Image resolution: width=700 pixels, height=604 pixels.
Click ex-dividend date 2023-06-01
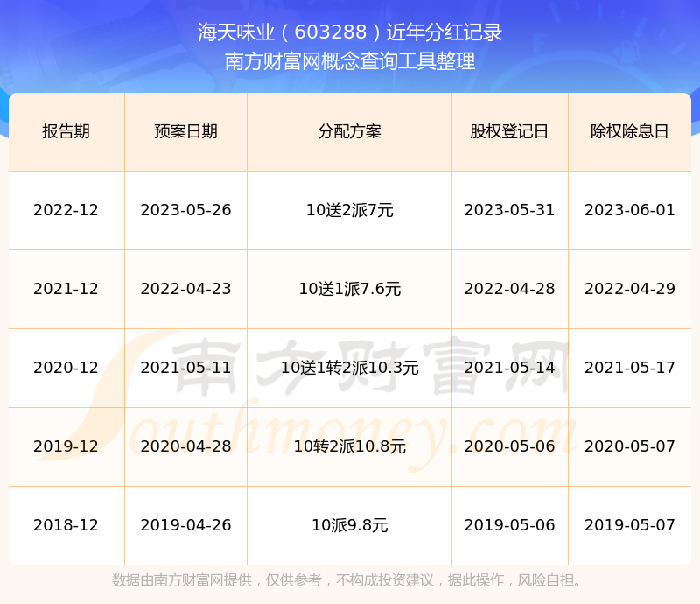pos(629,210)
